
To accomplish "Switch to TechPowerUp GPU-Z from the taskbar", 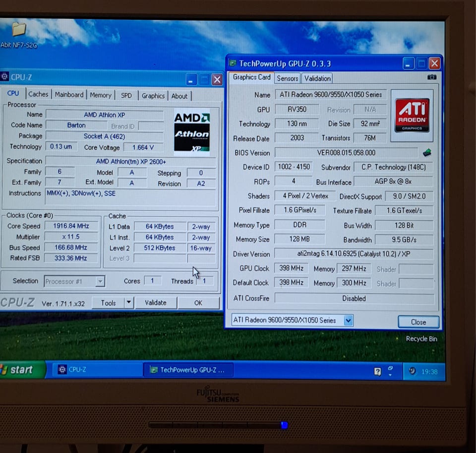I will click(188, 370).
